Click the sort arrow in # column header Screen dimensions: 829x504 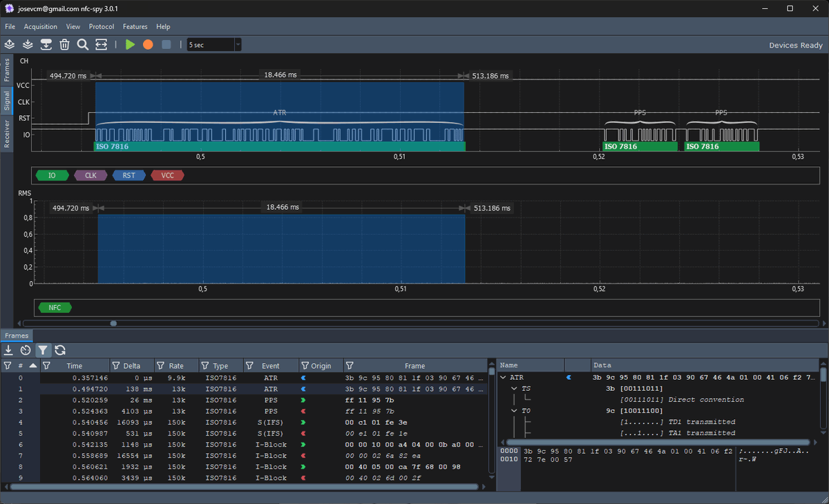(x=32, y=366)
